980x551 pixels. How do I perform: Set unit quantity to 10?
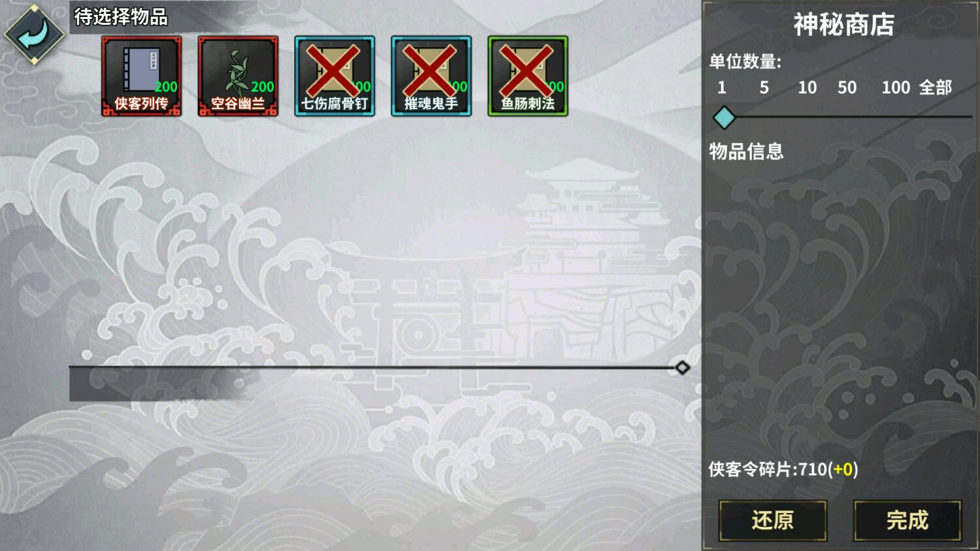(x=808, y=87)
